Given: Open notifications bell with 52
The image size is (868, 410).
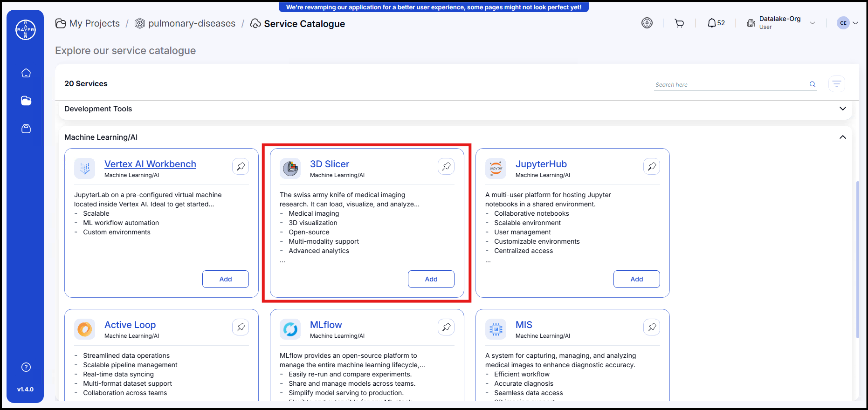Looking at the screenshot, I should (x=716, y=23).
